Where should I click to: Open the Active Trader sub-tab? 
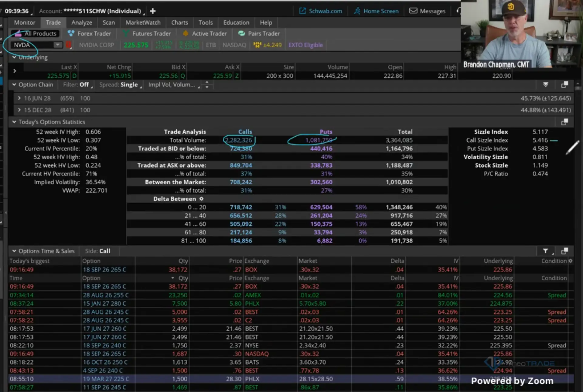tap(205, 33)
